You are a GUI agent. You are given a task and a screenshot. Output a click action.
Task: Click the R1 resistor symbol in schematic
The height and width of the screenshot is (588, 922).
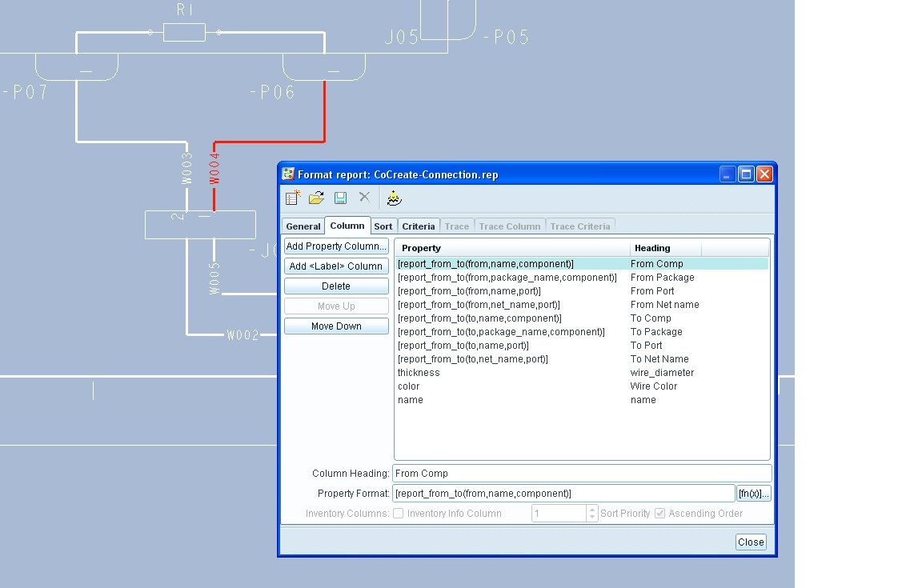pyautogui.click(x=184, y=32)
